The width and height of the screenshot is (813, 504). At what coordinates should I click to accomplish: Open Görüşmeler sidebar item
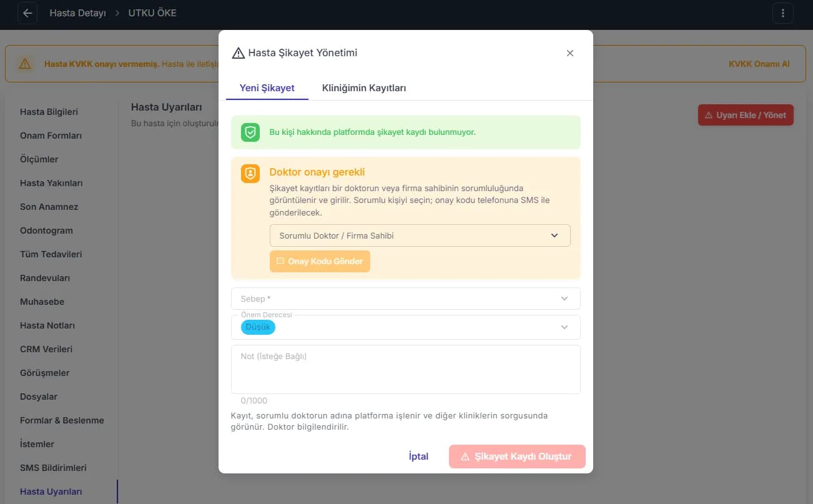coord(45,373)
